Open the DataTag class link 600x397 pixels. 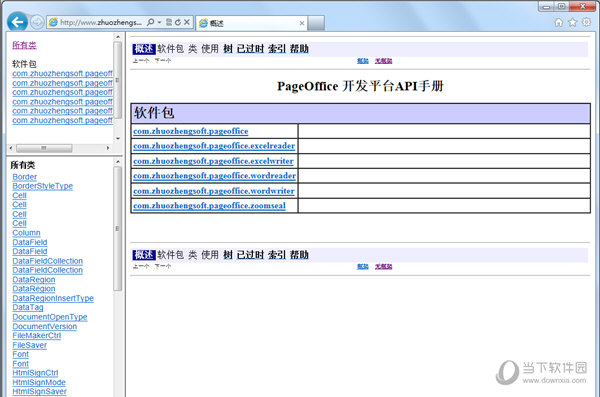(x=28, y=307)
